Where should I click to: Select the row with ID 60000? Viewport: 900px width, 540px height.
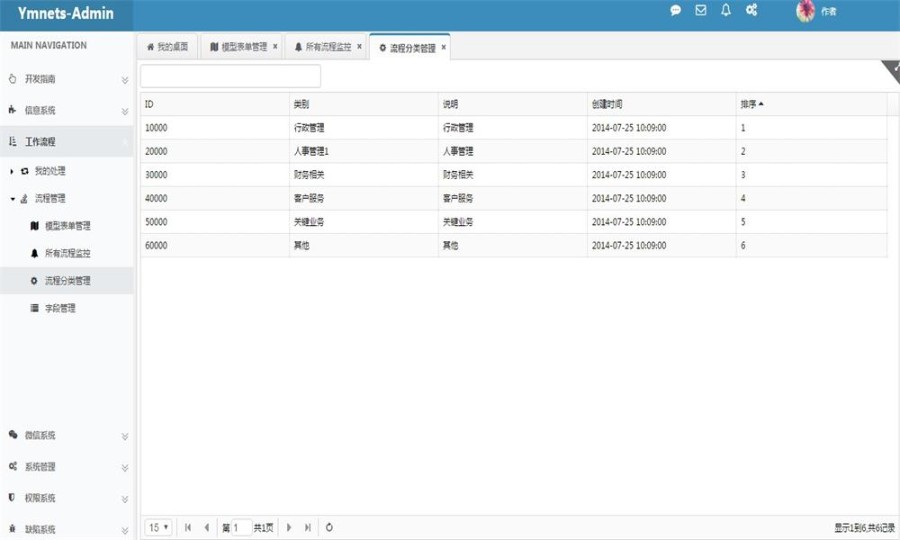(514, 246)
